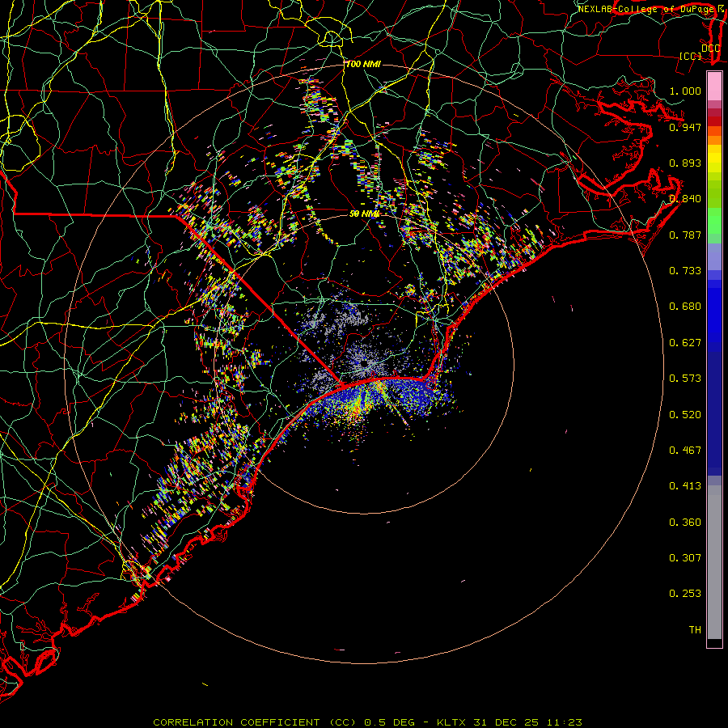Pick the pink swatch at 1.000 on color bar
This screenshot has width=728, height=728.
point(714,87)
